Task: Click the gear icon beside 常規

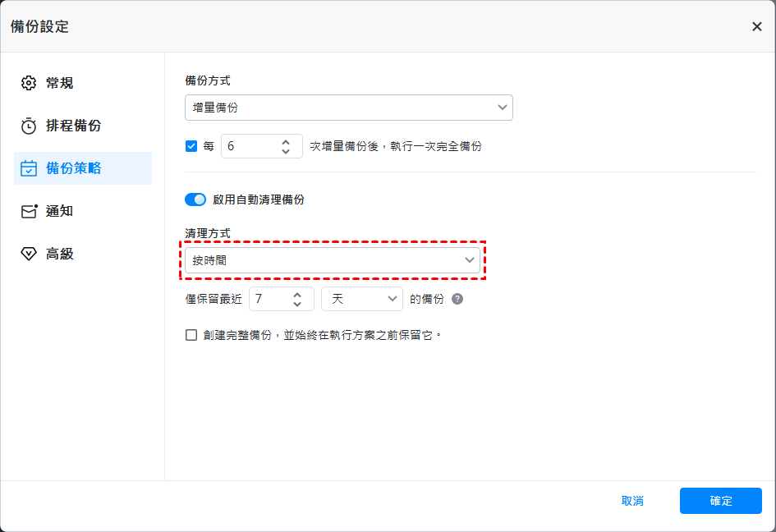Action: 29,83
